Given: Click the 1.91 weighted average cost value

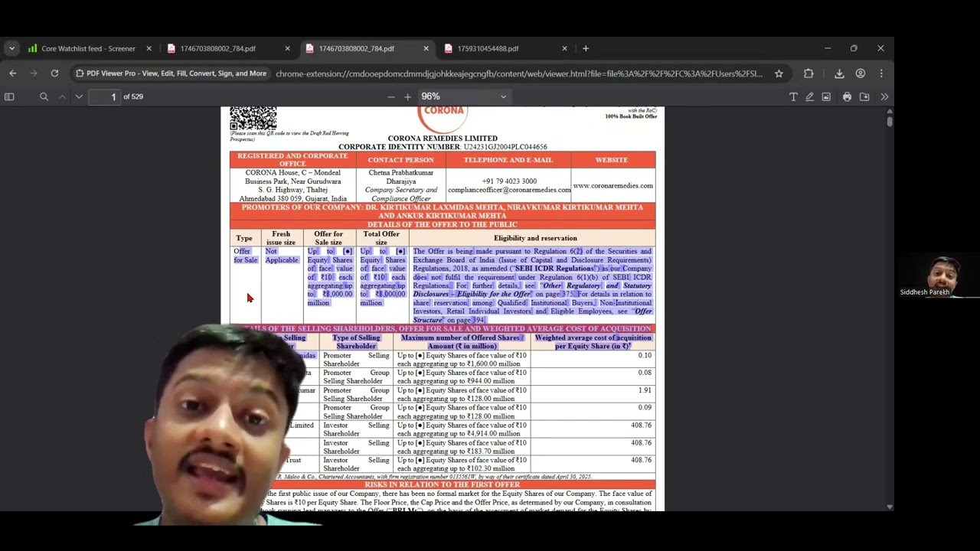Looking at the screenshot, I should tap(645, 390).
